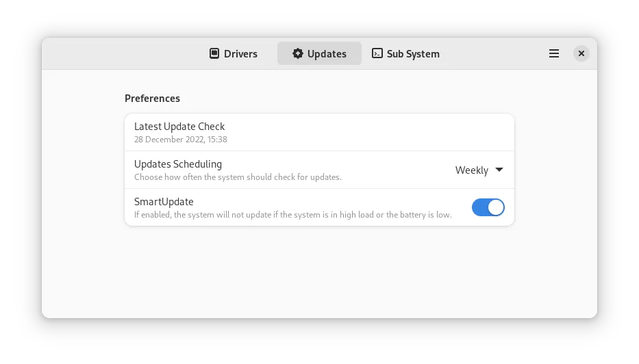
Task: Open the Weekly scheduling dropdown
Action: [479, 170]
